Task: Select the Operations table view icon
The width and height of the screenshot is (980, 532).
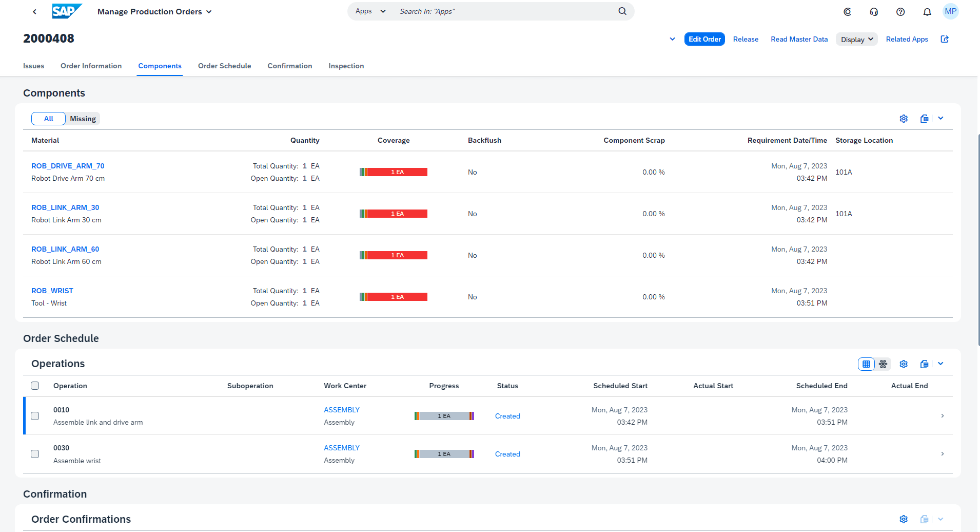Action: [x=866, y=364]
